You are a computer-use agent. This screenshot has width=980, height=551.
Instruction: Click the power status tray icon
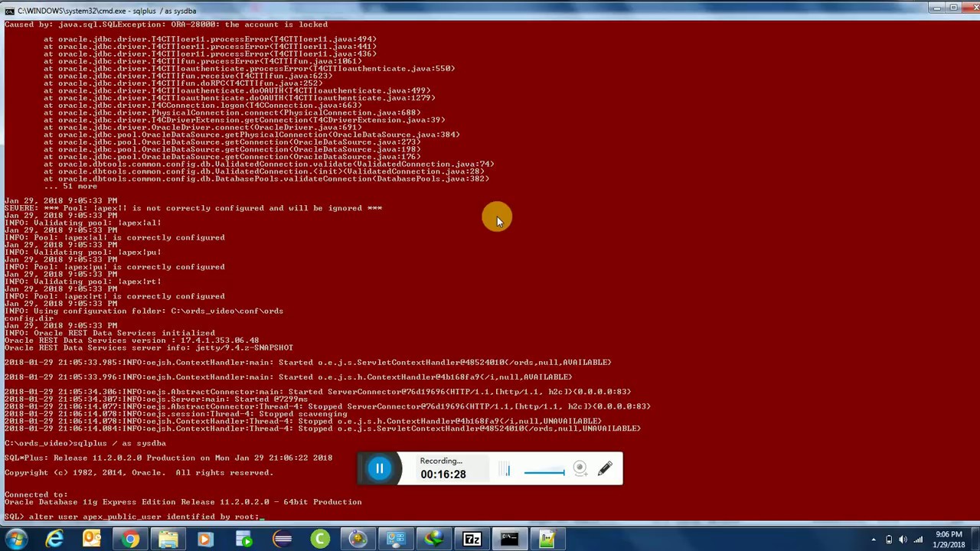coord(889,540)
